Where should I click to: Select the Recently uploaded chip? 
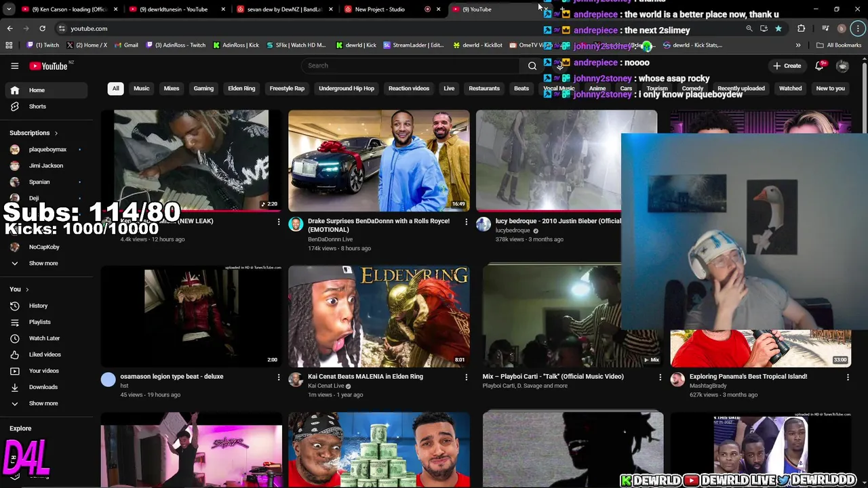pyautogui.click(x=741, y=88)
